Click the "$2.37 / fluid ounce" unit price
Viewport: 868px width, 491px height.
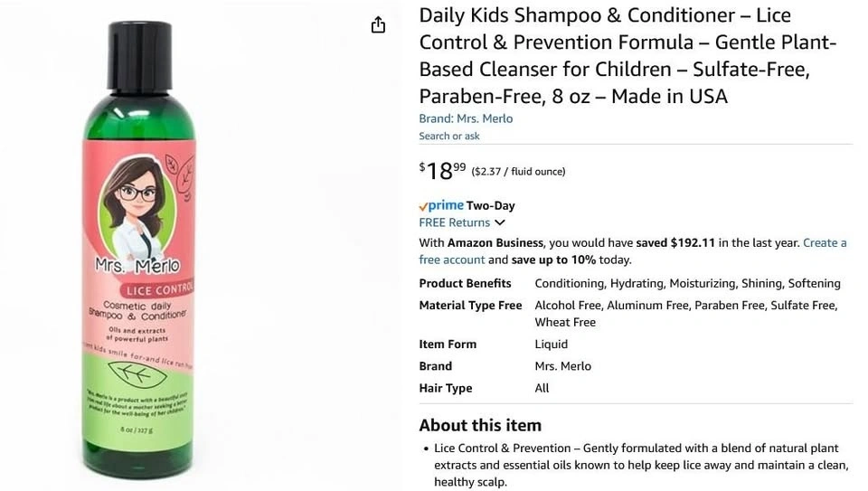518,172
